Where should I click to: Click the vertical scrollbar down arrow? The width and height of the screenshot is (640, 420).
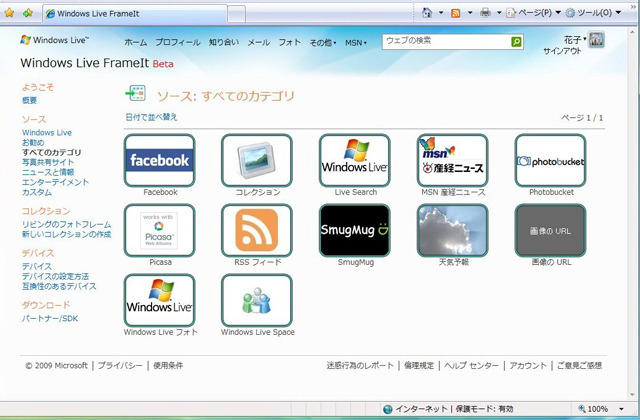coord(633,394)
